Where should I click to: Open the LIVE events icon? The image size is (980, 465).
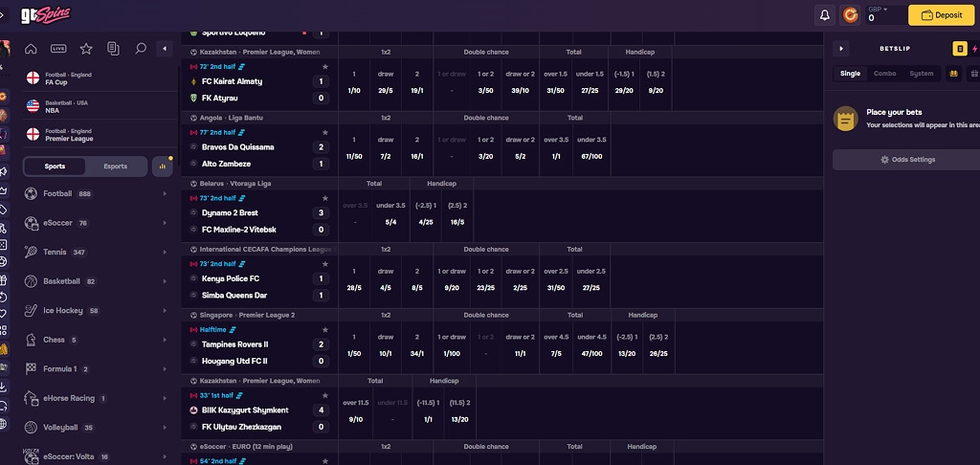tap(58, 49)
